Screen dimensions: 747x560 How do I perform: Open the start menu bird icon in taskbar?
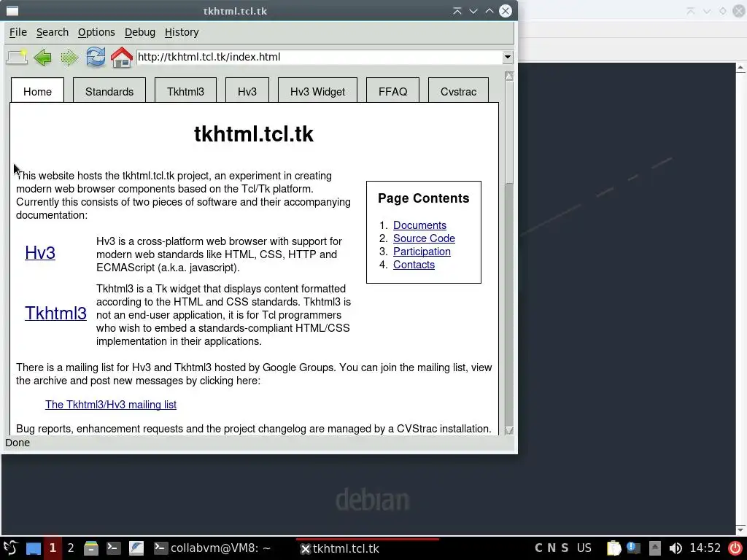pyautogui.click(x=10, y=548)
